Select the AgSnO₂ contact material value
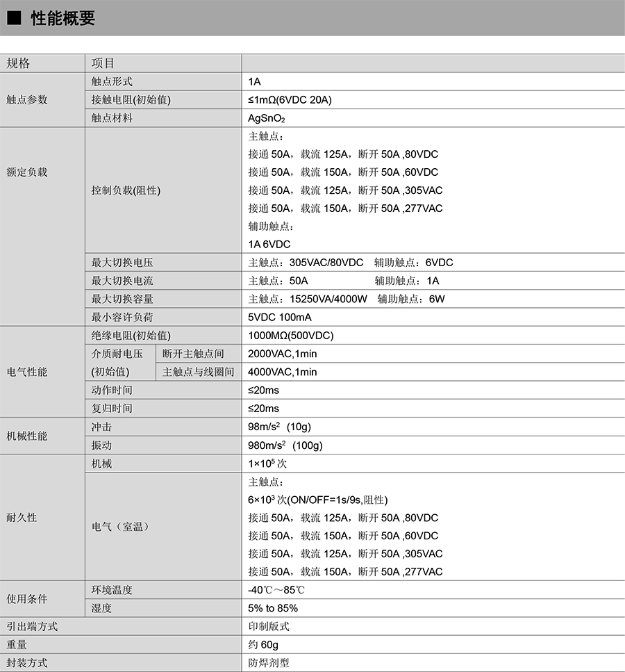The height and width of the screenshot is (672, 625). (x=267, y=118)
